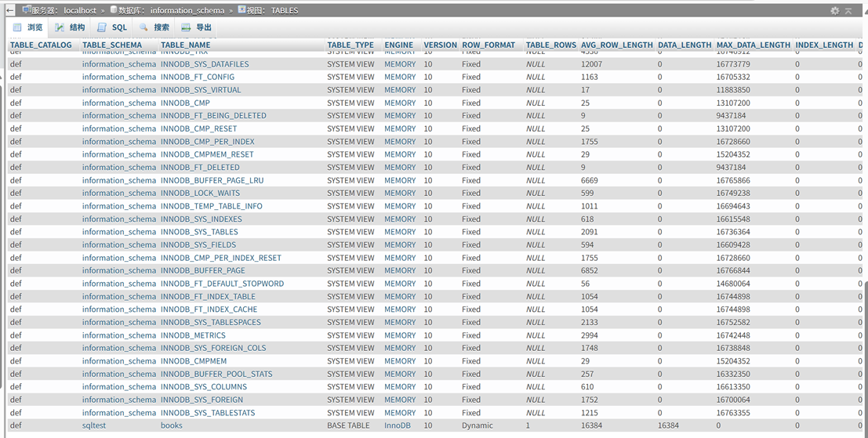Click the server icon in the breadcrumb
The width and height of the screenshot is (868, 438).
(27, 10)
